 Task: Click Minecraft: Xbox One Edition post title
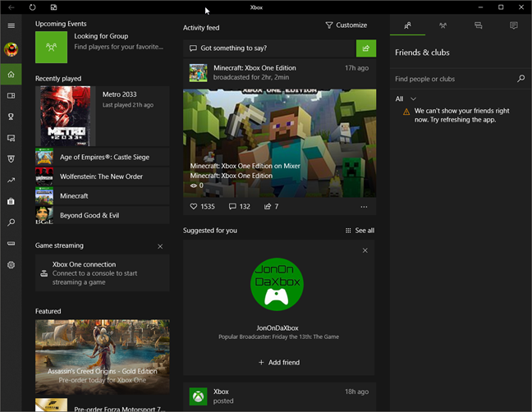[x=255, y=68]
